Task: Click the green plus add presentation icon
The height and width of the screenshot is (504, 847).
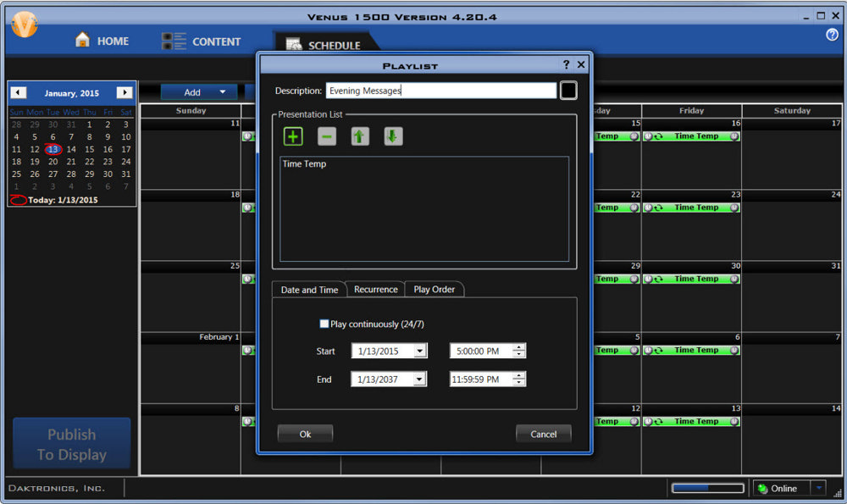Action: pyautogui.click(x=293, y=136)
